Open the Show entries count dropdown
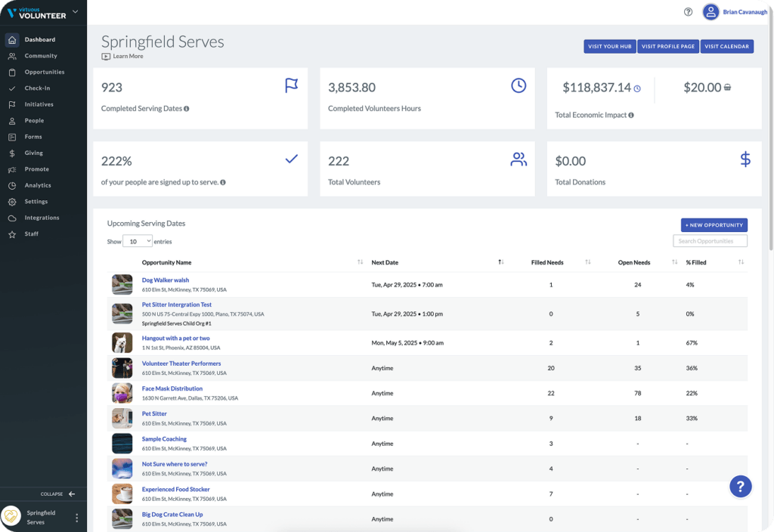The width and height of the screenshot is (774, 532). pos(138,241)
